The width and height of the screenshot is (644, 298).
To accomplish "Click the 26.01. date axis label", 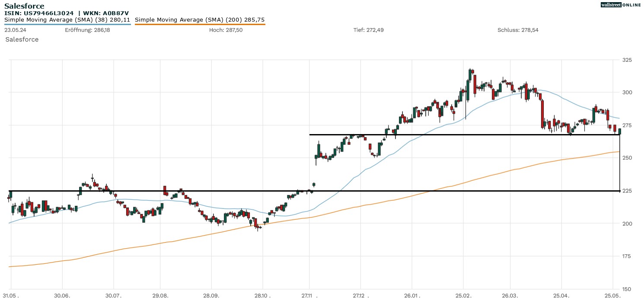I will click(x=412, y=295).
